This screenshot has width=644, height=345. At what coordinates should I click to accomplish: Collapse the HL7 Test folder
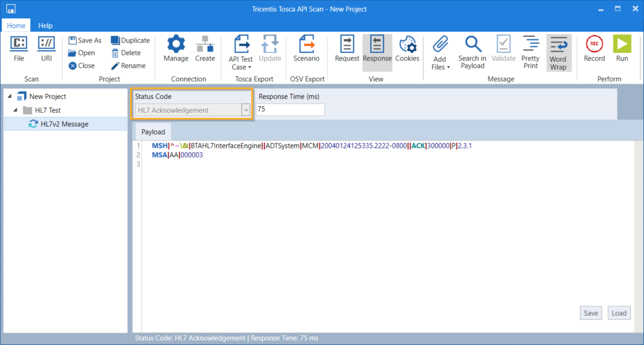click(15, 110)
